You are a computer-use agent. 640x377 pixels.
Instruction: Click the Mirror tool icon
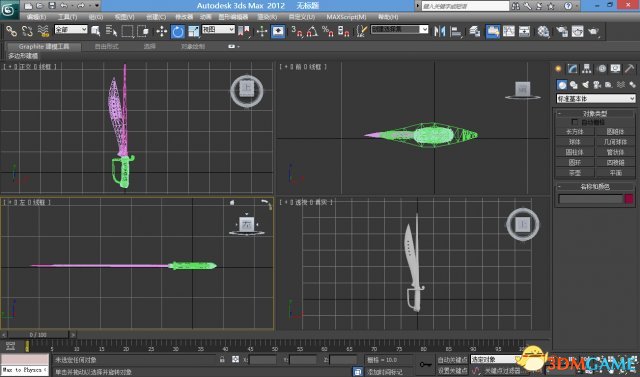coord(440,31)
